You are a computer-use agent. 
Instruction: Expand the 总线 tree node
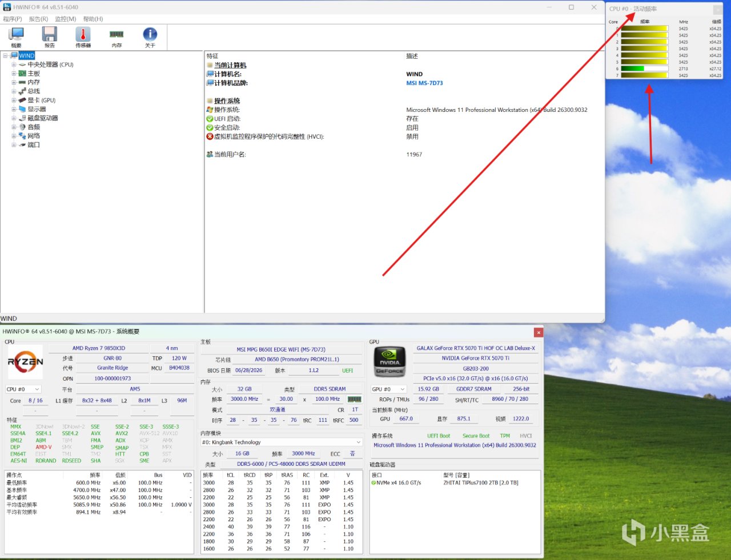[14, 91]
